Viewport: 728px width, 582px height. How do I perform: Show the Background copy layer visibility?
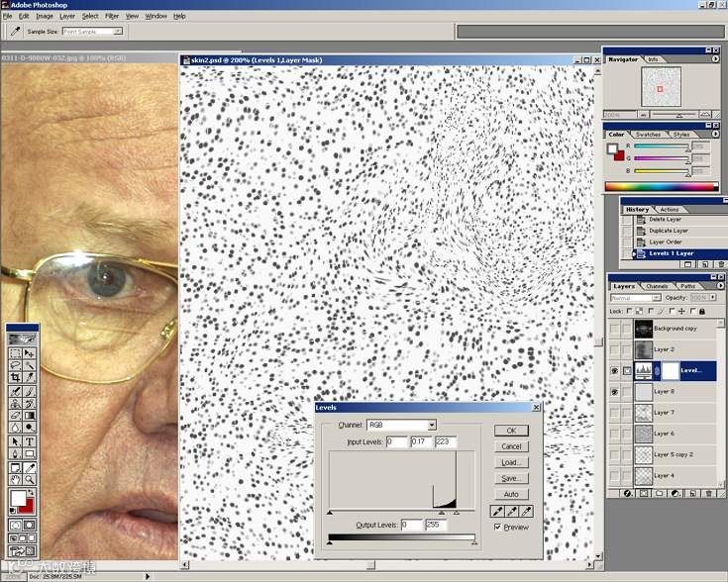(x=615, y=329)
